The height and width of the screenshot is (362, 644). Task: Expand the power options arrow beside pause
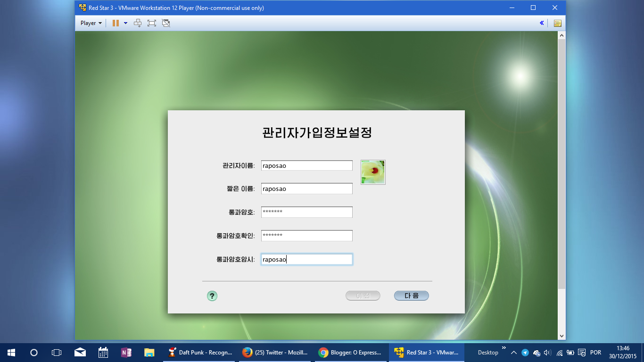tap(125, 23)
